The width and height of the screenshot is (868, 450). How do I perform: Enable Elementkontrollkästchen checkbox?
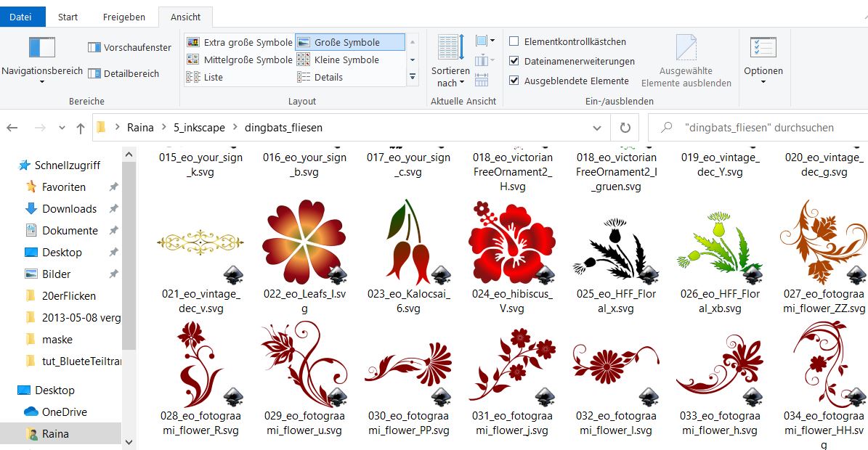tap(514, 41)
